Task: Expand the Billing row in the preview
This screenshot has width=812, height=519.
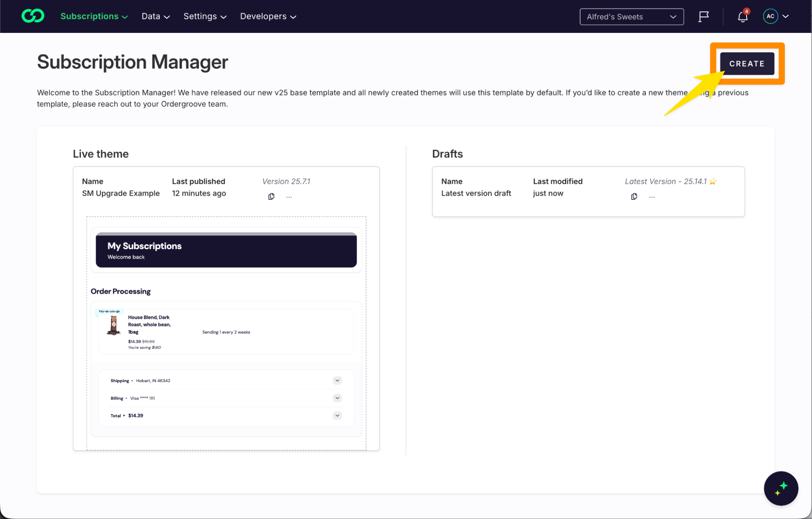Action: pos(337,398)
